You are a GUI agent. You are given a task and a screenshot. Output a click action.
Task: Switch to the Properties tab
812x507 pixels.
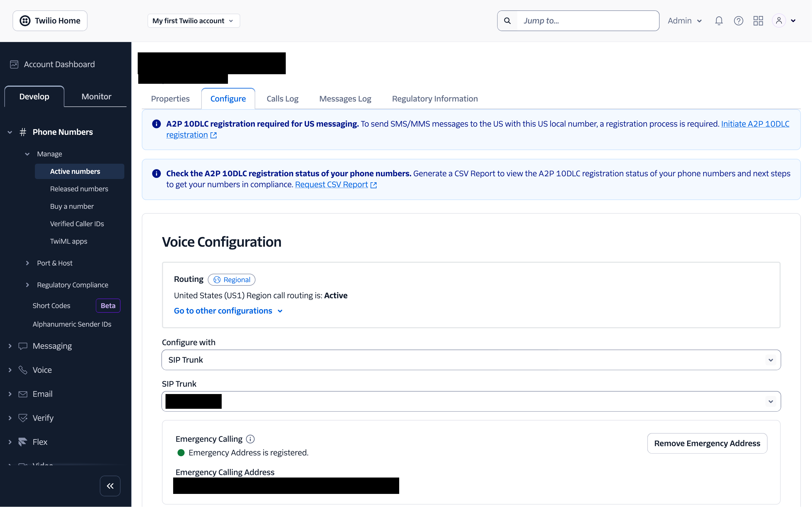pyautogui.click(x=170, y=99)
